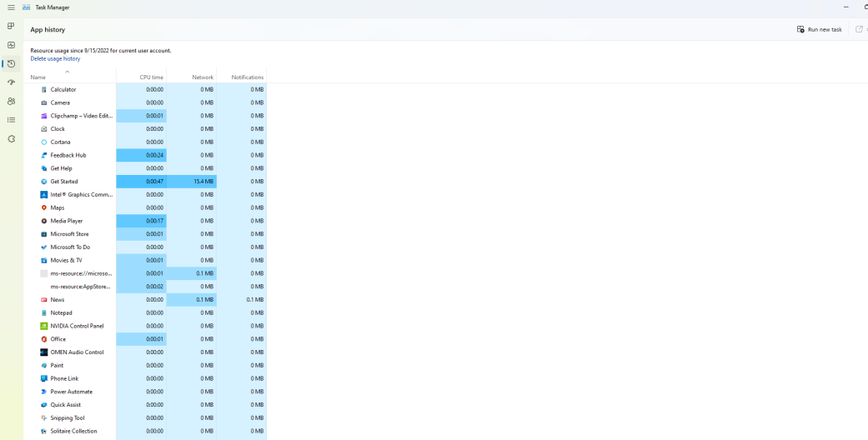
Task: Open Performance page from sidebar
Action: [11, 45]
